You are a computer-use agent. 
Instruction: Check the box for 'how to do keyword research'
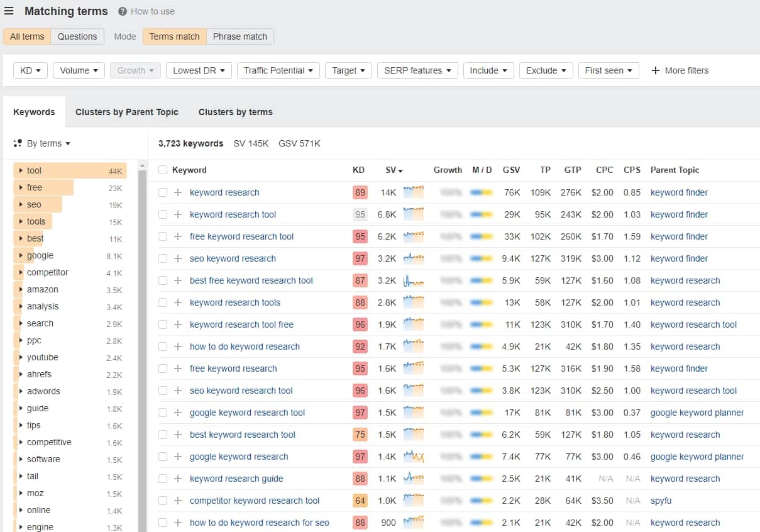pyautogui.click(x=163, y=346)
